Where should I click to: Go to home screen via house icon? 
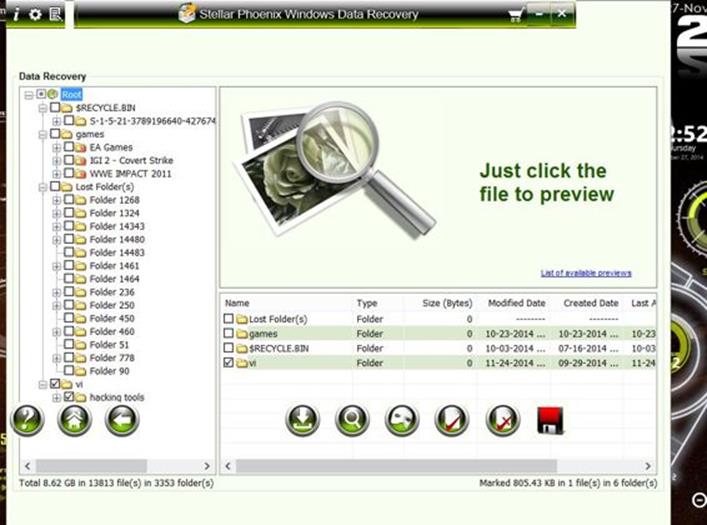[x=74, y=420]
